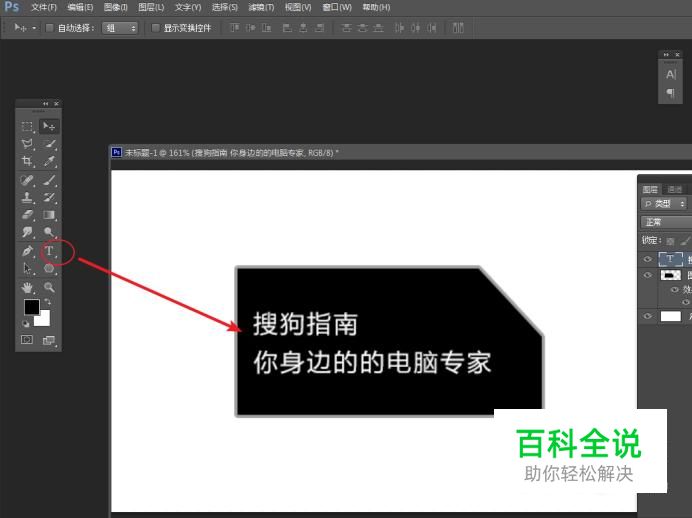Collapse the toolbox panel double arrows
Viewport: 692px width, 518px height.
(x=45, y=103)
